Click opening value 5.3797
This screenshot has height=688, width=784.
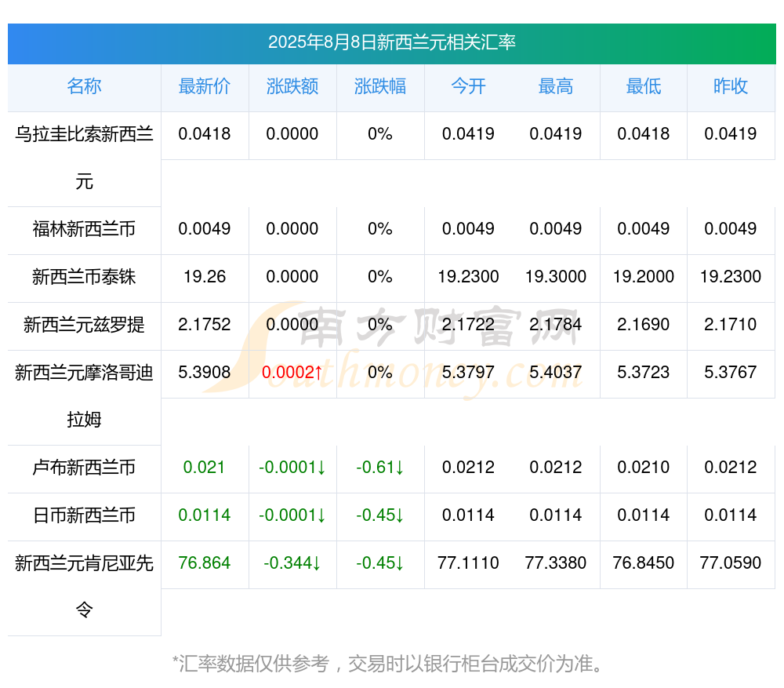point(468,372)
